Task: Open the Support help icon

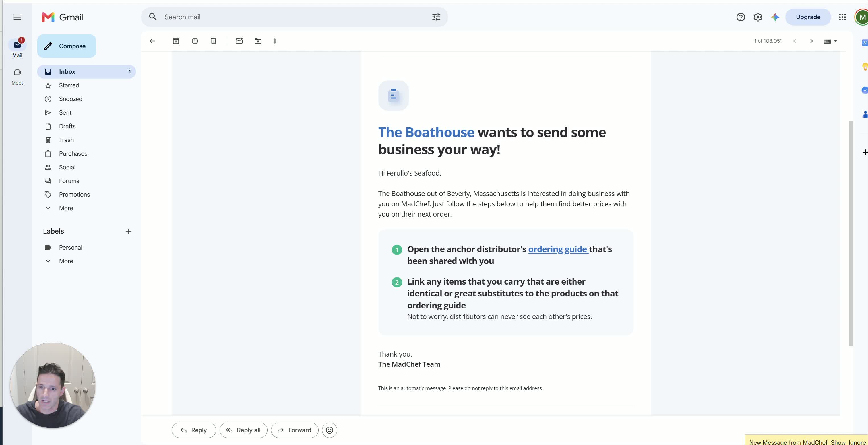Action: pos(740,17)
